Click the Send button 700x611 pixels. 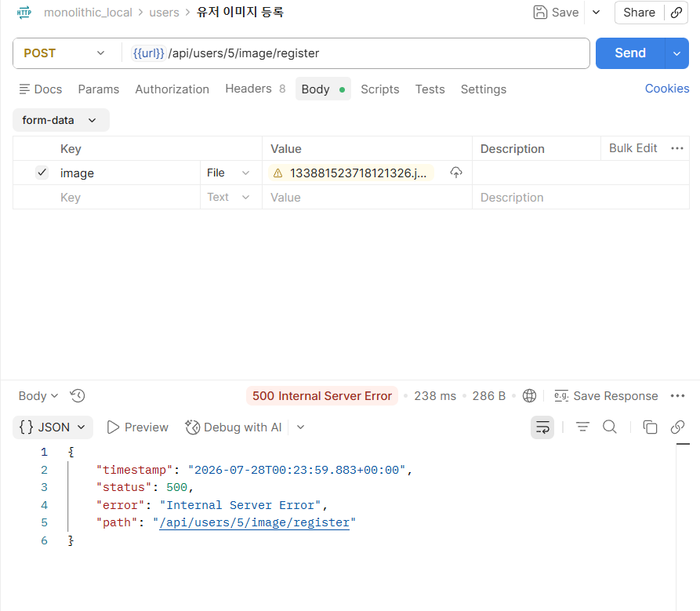630,53
